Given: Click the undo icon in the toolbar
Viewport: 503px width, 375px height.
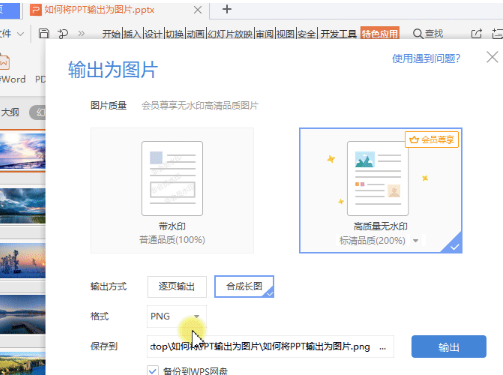Looking at the screenshot, I should pos(63,34).
